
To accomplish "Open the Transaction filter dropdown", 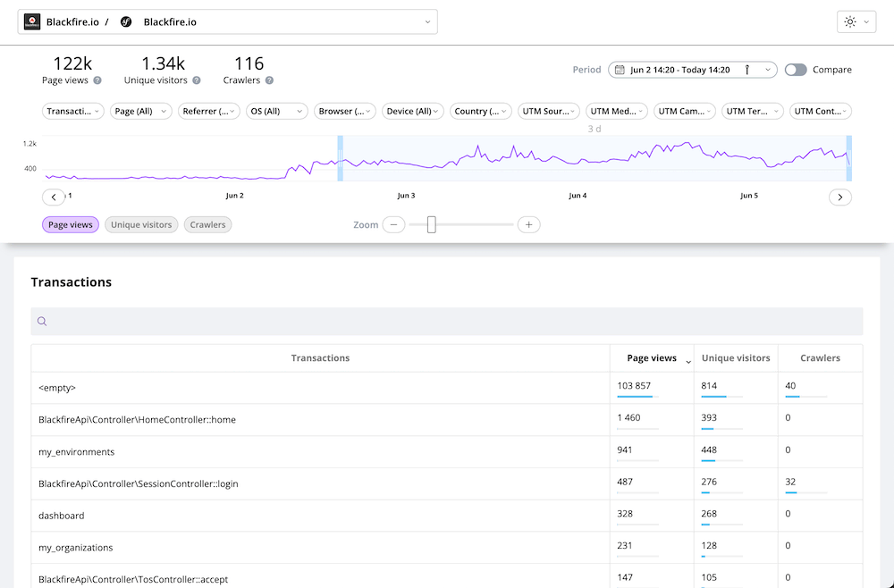I will tap(73, 111).
